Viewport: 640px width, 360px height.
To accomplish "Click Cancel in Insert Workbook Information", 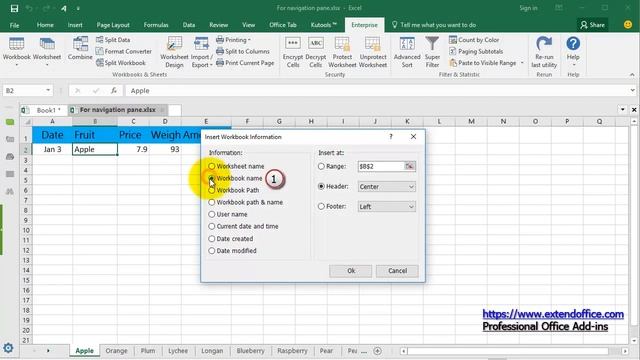I will click(397, 271).
